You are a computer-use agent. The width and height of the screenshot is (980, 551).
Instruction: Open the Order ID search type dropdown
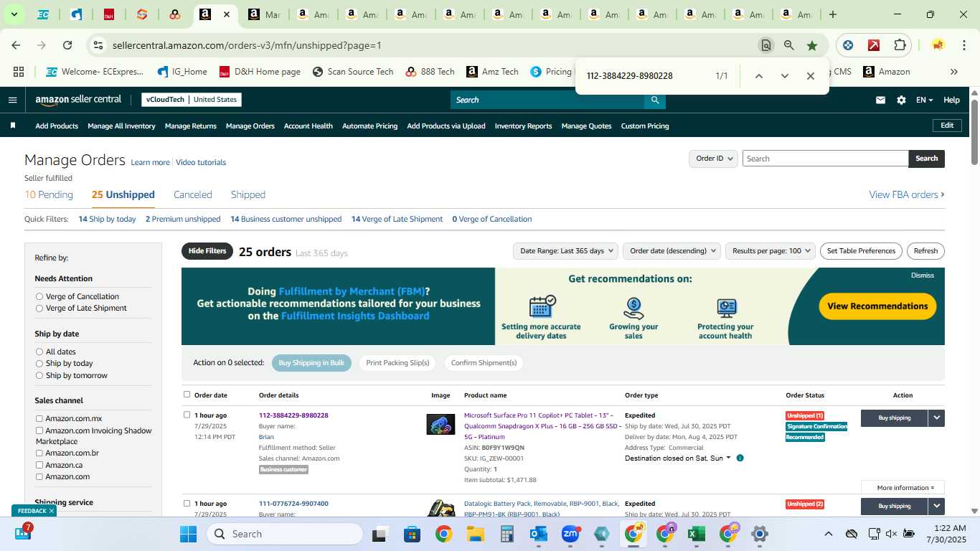click(713, 159)
